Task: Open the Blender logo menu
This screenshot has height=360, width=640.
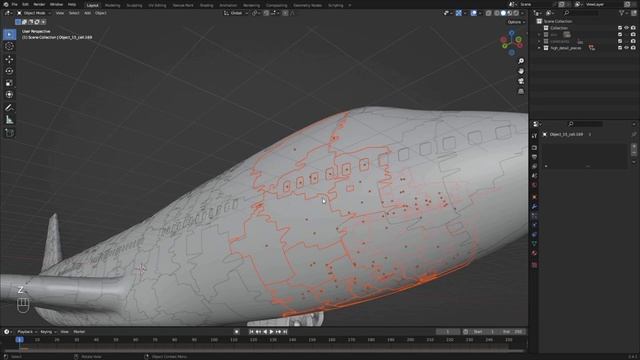Action: tap(5, 4)
